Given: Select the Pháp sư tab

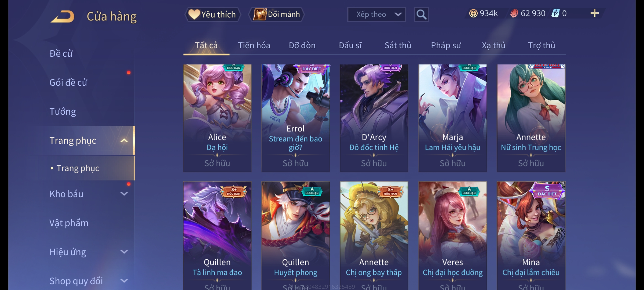Looking at the screenshot, I should pyautogui.click(x=446, y=45).
